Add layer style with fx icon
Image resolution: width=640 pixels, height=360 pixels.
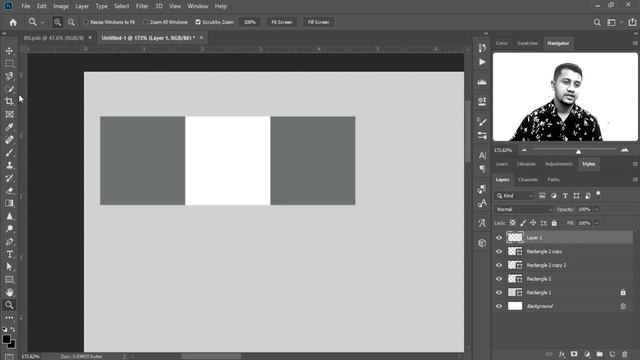(x=562, y=354)
